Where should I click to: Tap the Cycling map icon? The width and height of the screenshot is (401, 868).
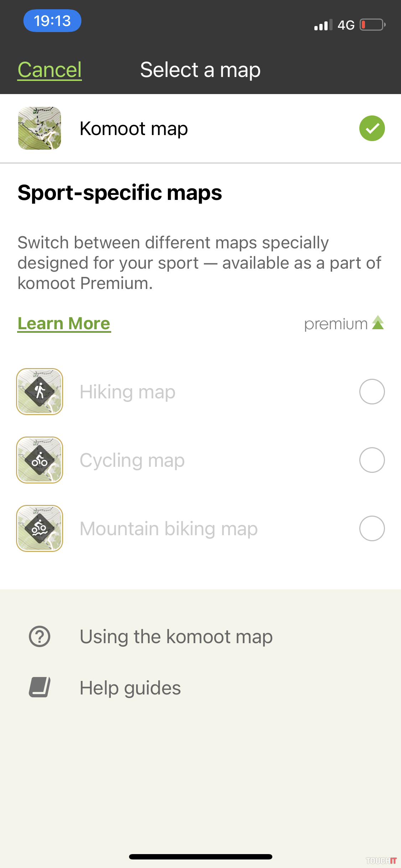tap(40, 460)
